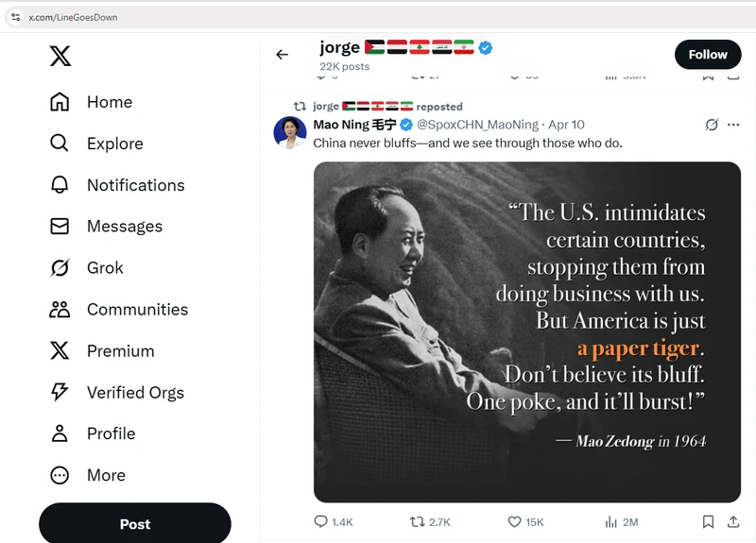The image size is (756, 543).
Task: Open Mao Ning's profile avatar
Action: coord(290,133)
